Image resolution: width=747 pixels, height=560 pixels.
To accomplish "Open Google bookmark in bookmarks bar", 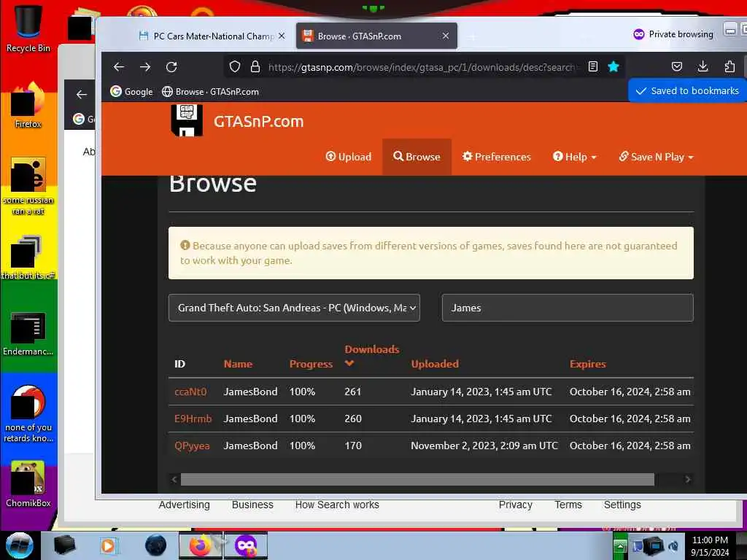I will tap(131, 91).
